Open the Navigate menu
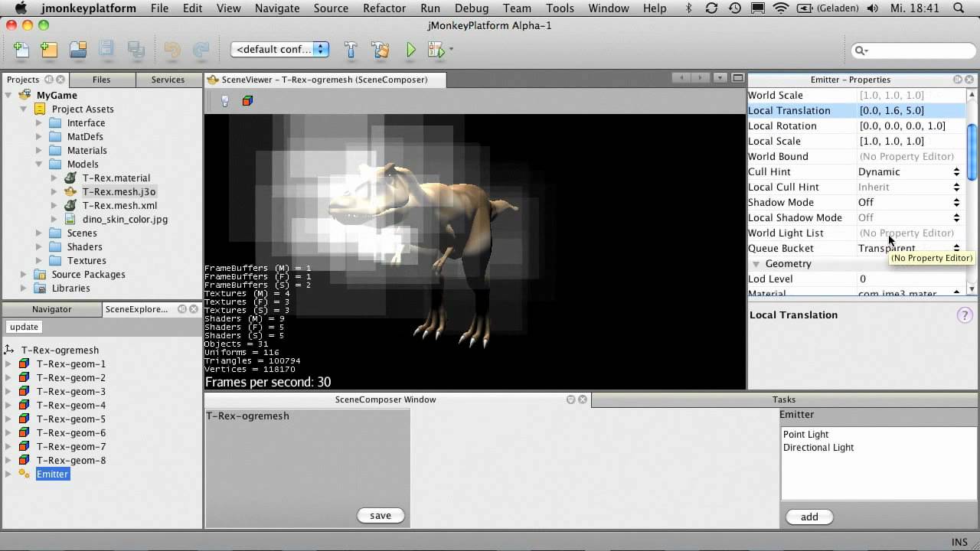 coord(277,8)
